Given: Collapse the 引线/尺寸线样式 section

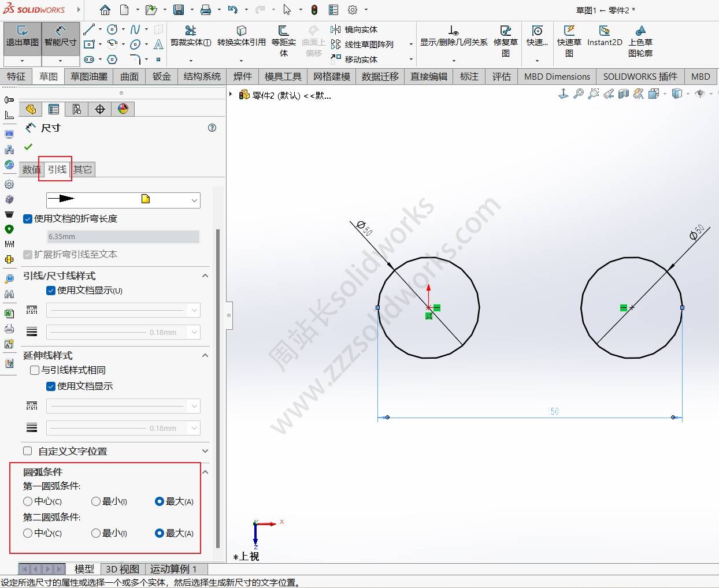Looking at the screenshot, I should coord(205,276).
